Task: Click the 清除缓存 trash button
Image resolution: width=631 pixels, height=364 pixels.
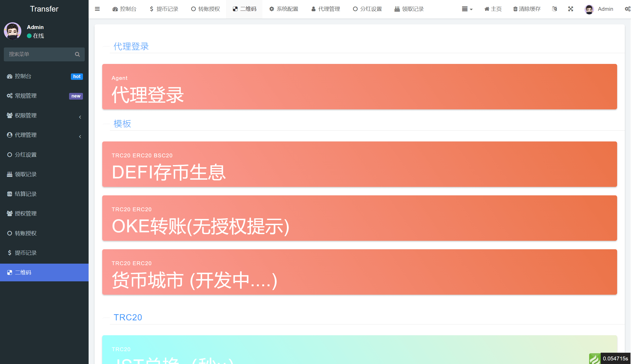Action: (x=527, y=9)
